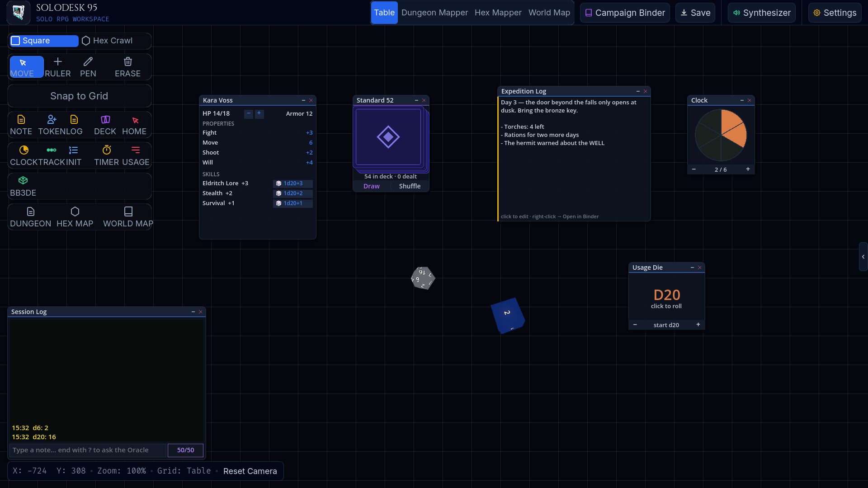The width and height of the screenshot is (868, 488).
Task: Select Square grid mode
Action: tap(44, 41)
